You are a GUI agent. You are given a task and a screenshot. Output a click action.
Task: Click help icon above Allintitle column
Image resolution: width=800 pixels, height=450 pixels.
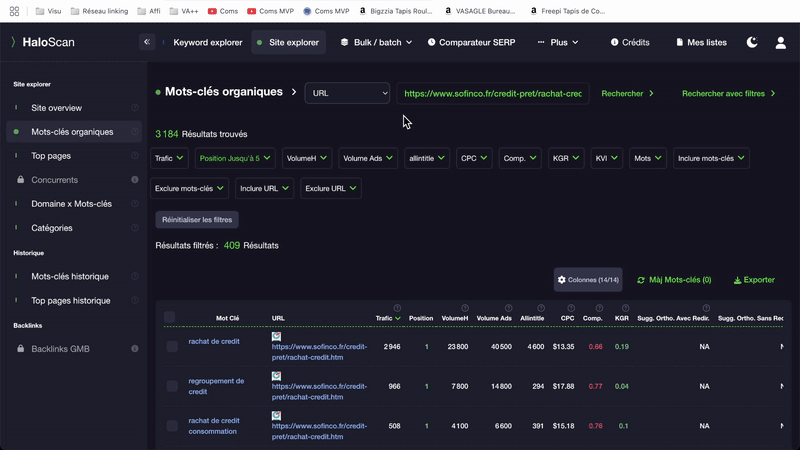click(x=541, y=308)
